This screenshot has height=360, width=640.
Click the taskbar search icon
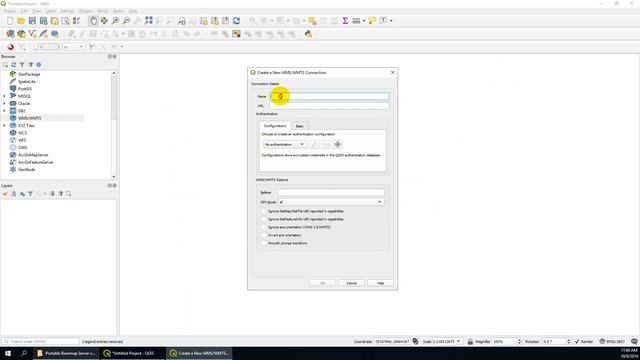click(x=24, y=353)
